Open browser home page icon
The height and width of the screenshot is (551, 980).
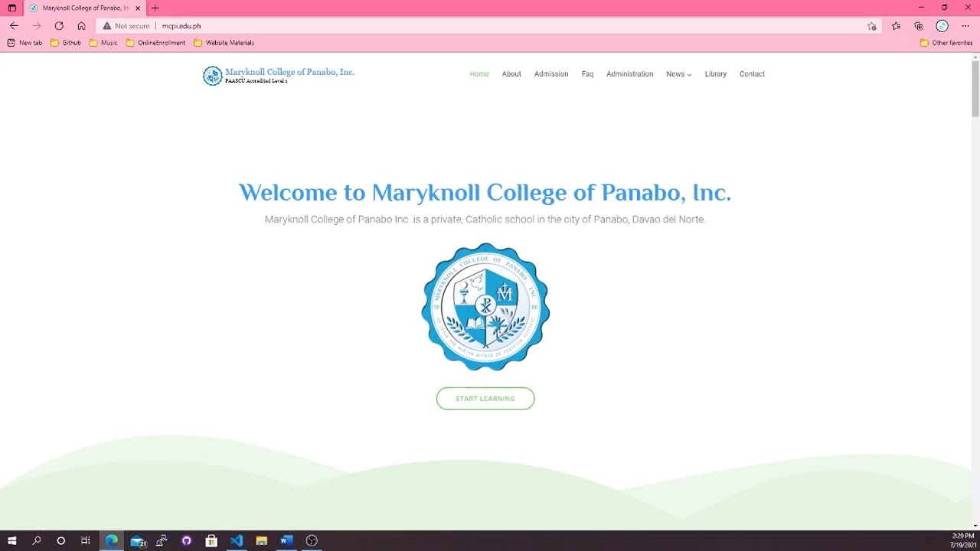81,26
